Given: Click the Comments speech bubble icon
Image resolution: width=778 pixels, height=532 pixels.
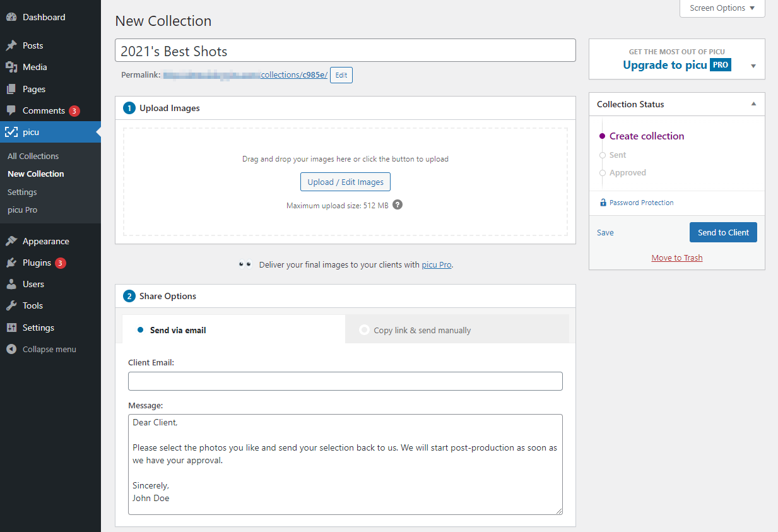Looking at the screenshot, I should 11,111.
